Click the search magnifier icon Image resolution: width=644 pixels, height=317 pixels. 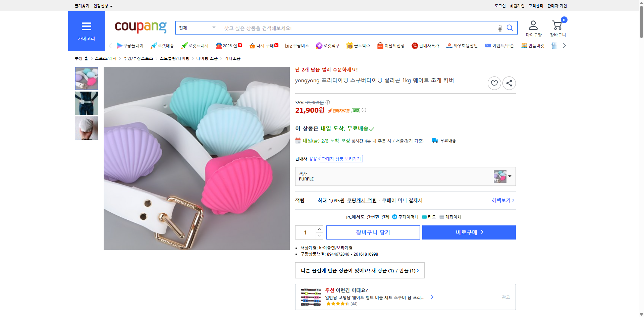click(510, 28)
